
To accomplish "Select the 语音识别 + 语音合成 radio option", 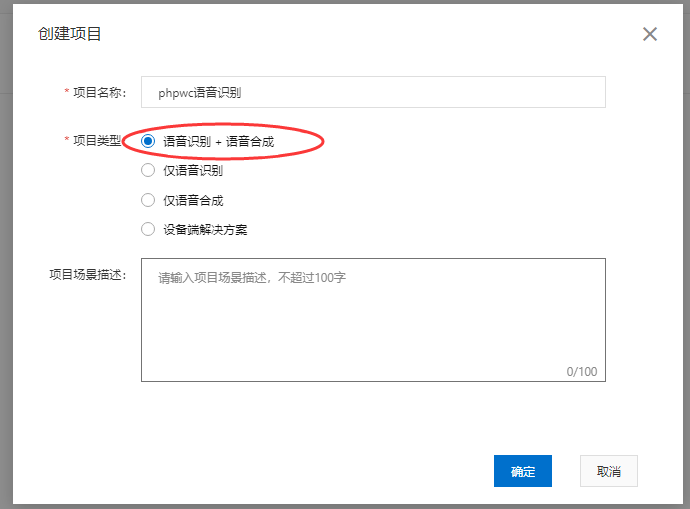I will coord(148,141).
